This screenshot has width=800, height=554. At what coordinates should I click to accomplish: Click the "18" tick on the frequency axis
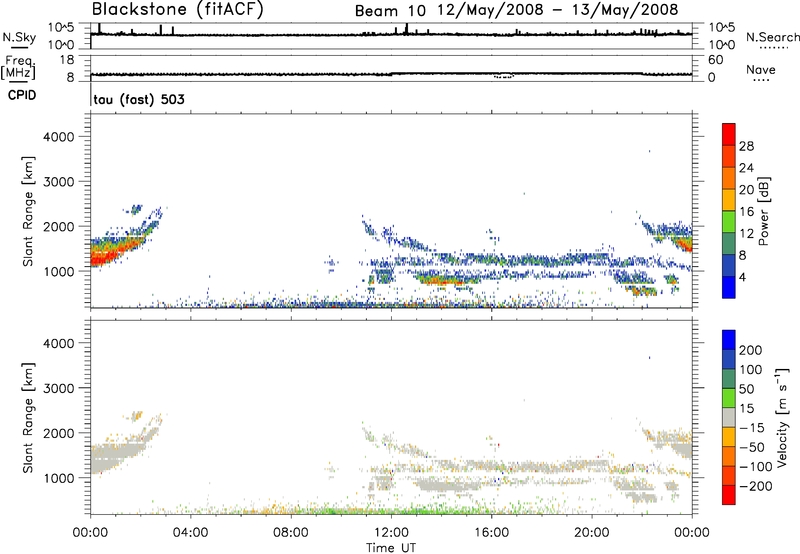pos(67,60)
